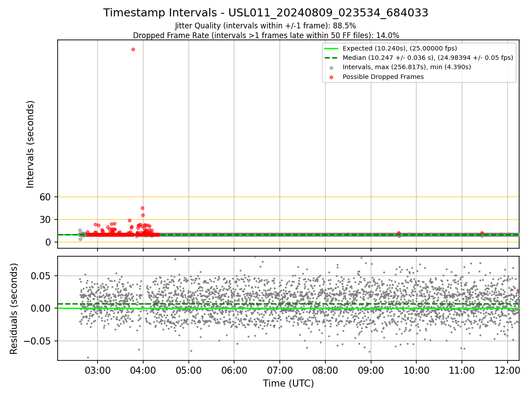The height and width of the screenshot is (399, 532).
Task: Click the green solid line sample in legend
Action: click(332, 48)
